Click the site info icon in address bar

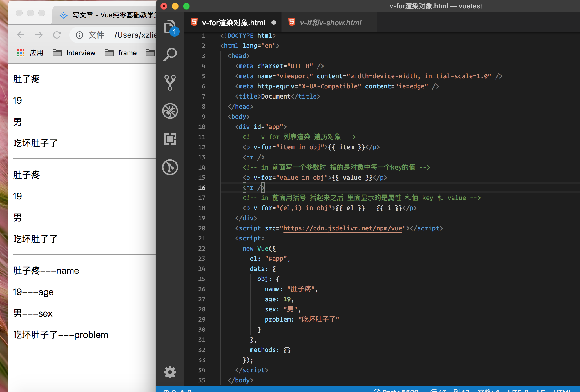pyautogui.click(x=79, y=35)
